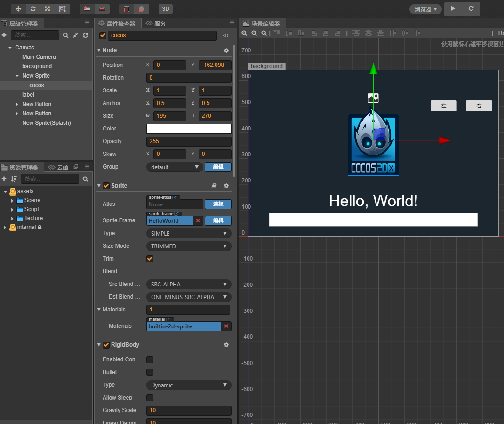The height and width of the screenshot is (424, 504).
Task: Select the Main Camera node
Action: 39,57
